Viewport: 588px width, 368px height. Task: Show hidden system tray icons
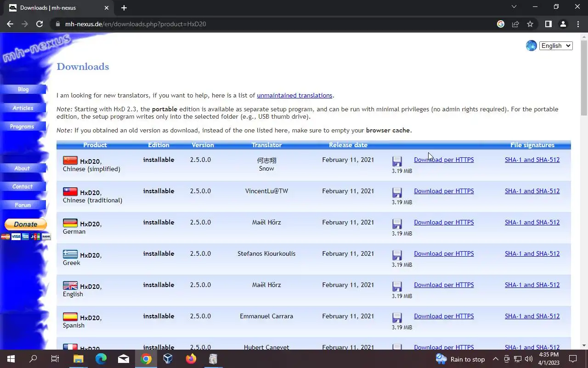[x=496, y=359]
